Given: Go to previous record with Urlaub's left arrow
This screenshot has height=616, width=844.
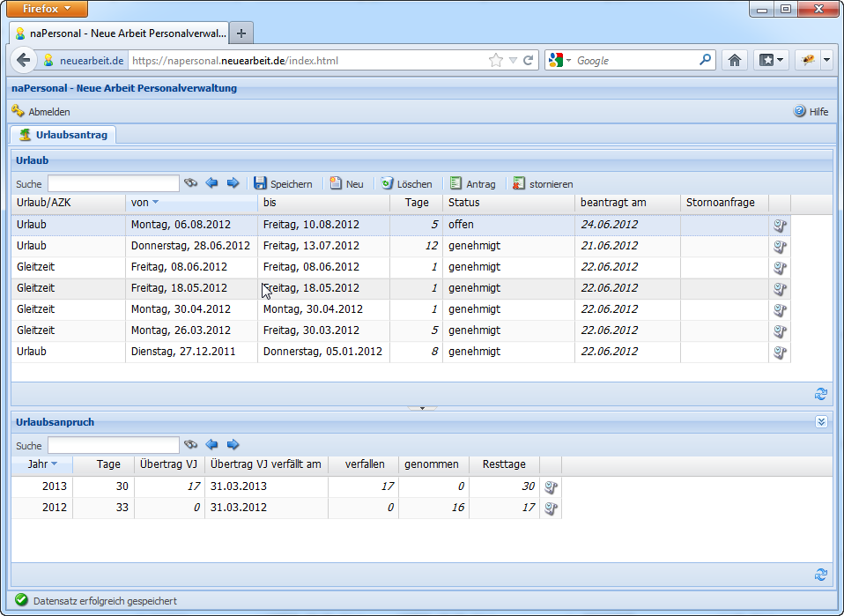Looking at the screenshot, I should click(x=211, y=183).
